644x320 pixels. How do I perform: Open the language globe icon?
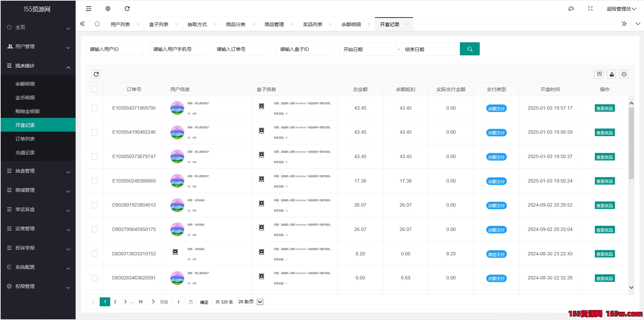pyautogui.click(x=108, y=8)
